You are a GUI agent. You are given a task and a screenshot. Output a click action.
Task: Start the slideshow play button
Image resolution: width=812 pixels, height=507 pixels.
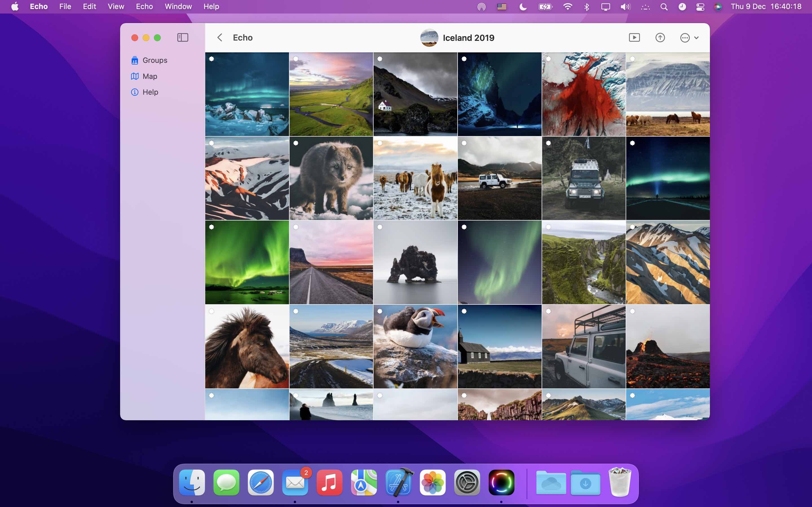634,37
